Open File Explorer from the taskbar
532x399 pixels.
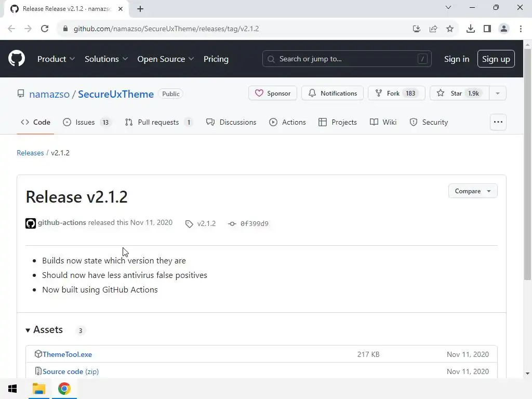[38, 389]
